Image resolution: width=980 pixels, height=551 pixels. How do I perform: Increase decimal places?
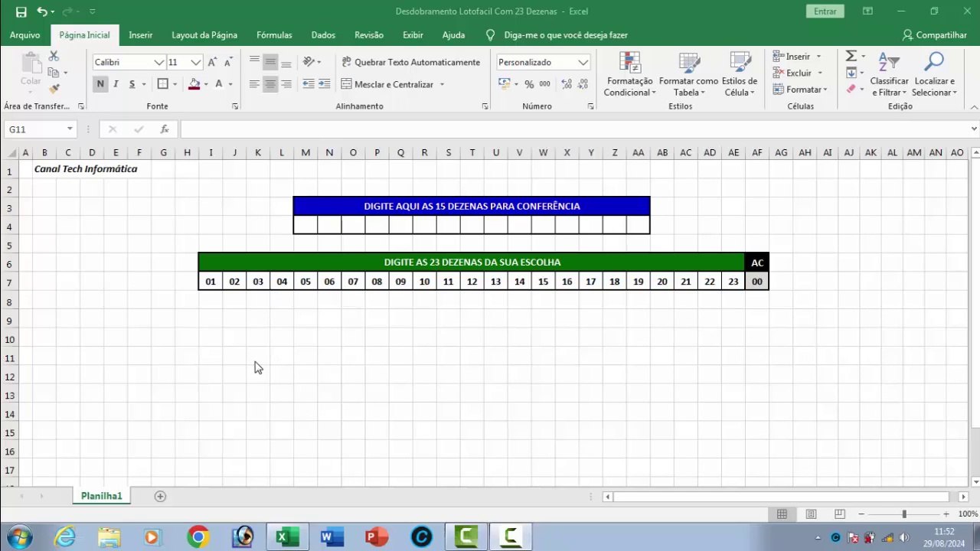(567, 84)
